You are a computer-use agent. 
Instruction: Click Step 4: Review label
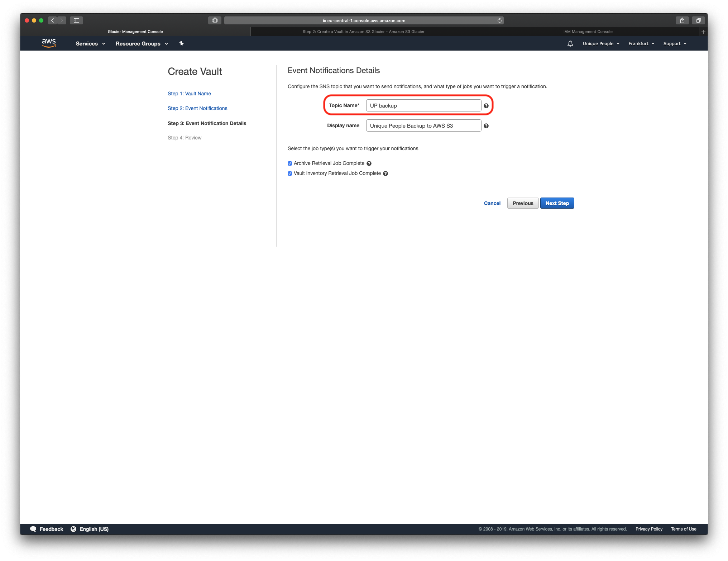pyautogui.click(x=185, y=138)
